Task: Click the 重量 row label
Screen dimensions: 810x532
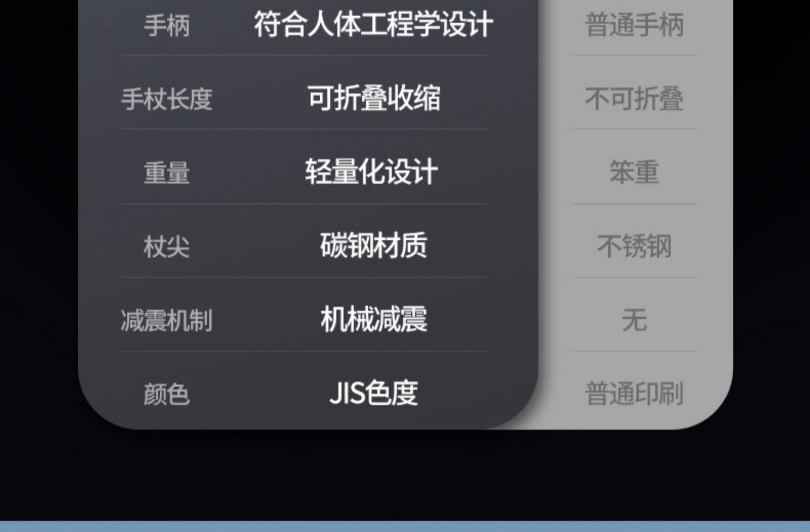Action: point(167,173)
